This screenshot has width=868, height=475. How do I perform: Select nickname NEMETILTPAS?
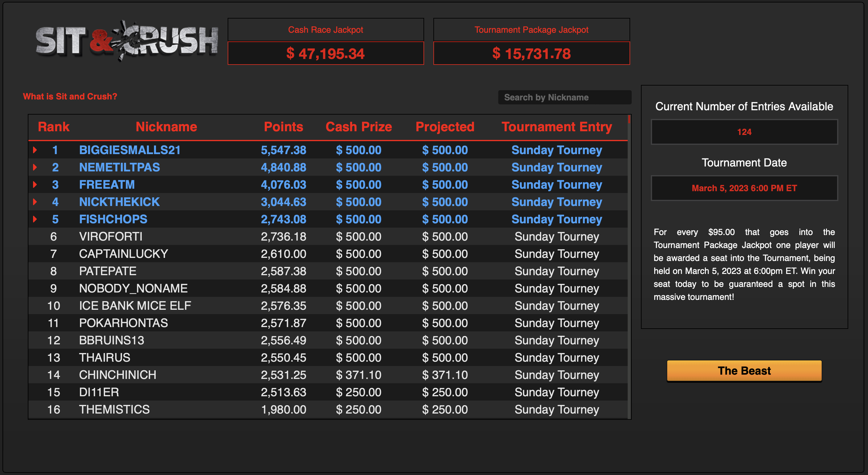point(119,167)
